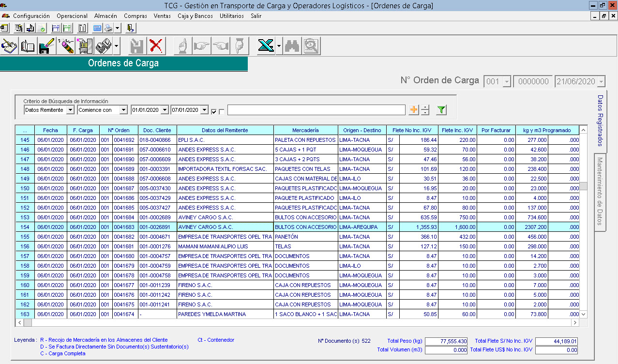This screenshot has width=618, height=364.
Task: Click the notepad with pen icon
Action: 9,46
